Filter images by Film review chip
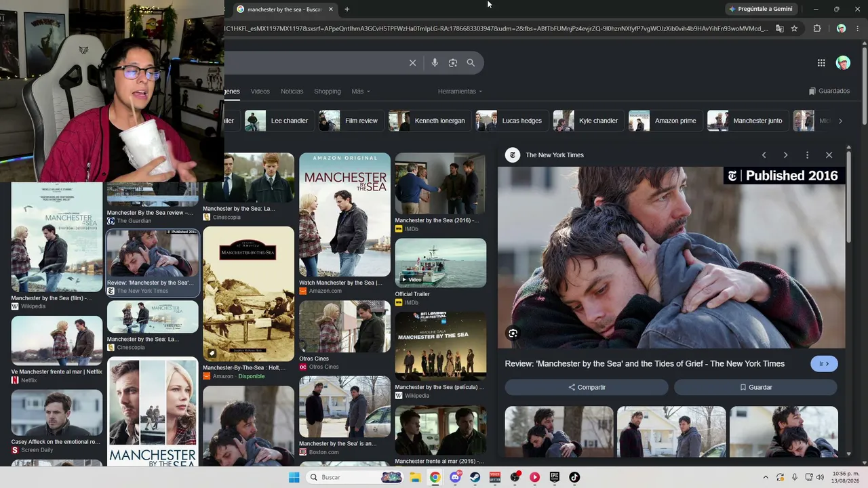868x488 pixels. coord(351,121)
